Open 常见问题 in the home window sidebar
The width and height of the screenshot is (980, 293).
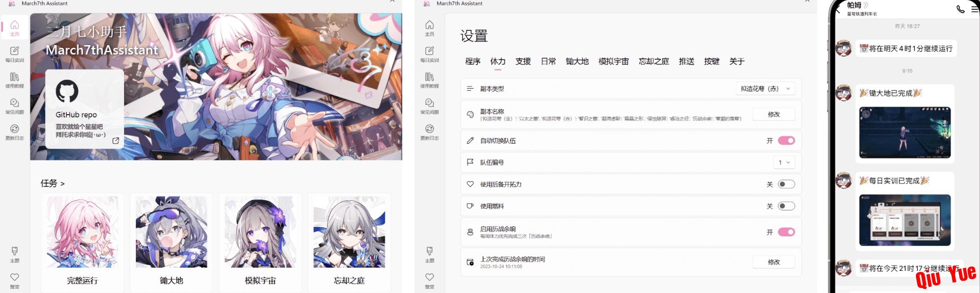coord(14,106)
